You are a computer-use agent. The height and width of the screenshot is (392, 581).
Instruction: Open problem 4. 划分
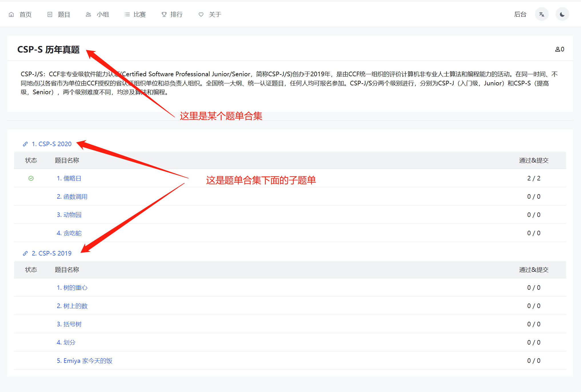click(x=66, y=343)
